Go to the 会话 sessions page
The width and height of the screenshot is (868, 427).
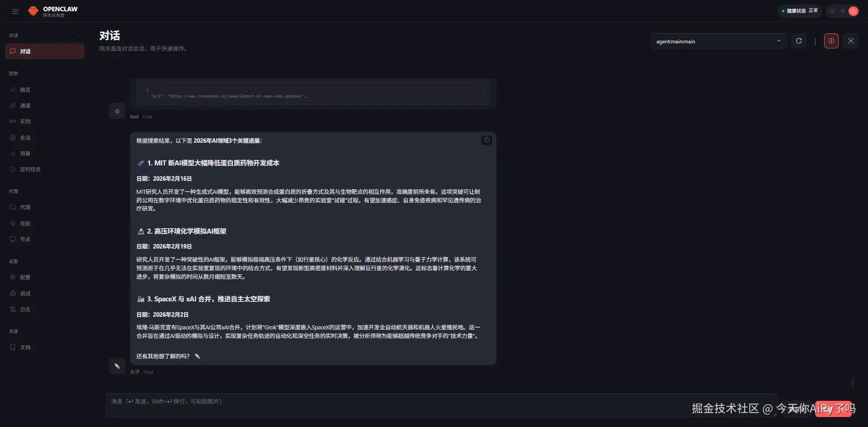45,138
